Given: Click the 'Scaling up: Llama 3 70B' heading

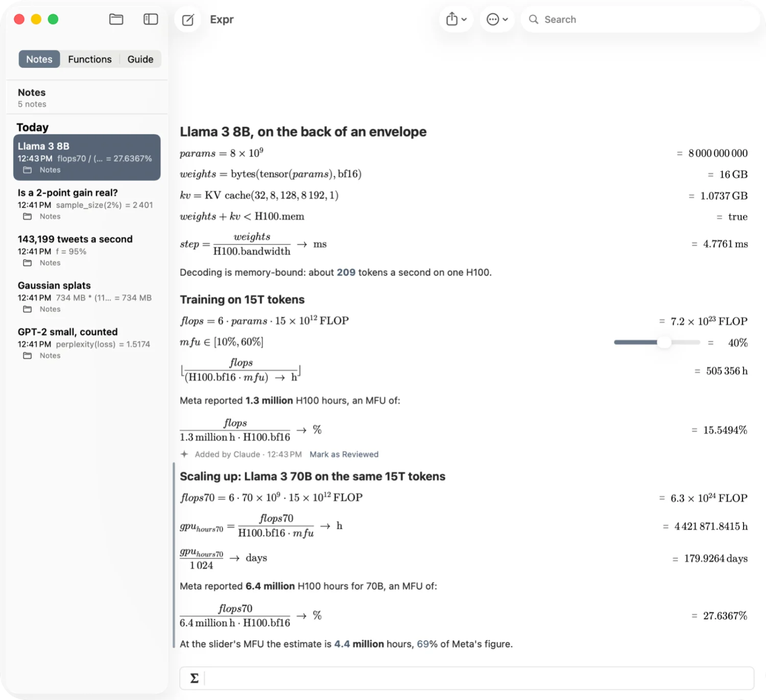Looking at the screenshot, I should pos(313,476).
